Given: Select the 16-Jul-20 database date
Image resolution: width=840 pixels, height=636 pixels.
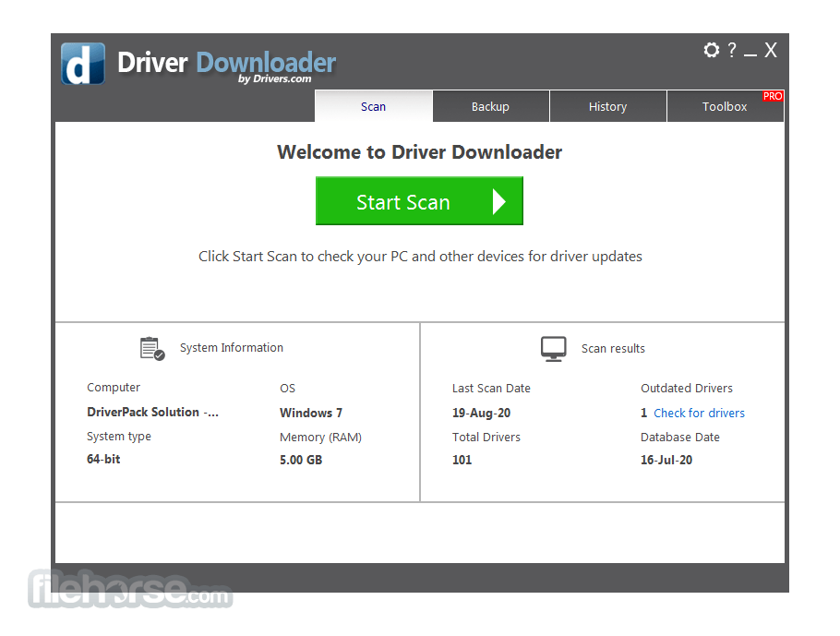Looking at the screenshot, I should [666, 461].
